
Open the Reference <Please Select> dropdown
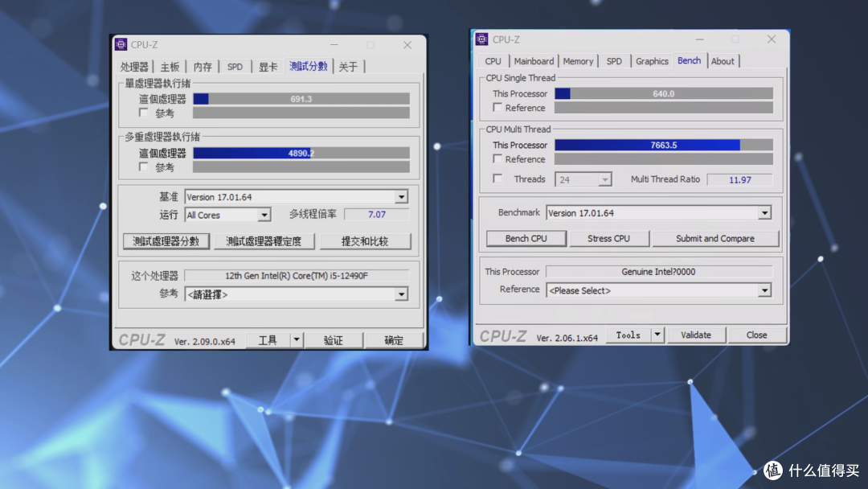[x=765, y=290]
